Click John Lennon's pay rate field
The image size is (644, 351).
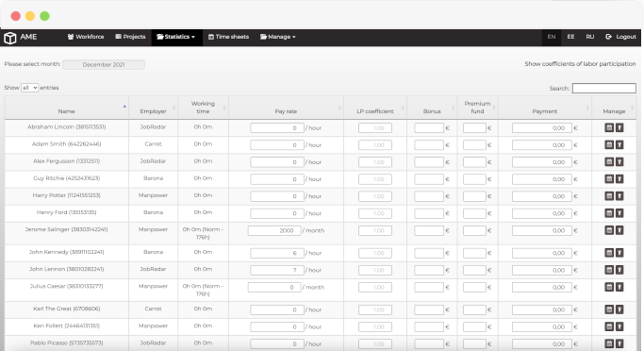[x=277, y=270]
